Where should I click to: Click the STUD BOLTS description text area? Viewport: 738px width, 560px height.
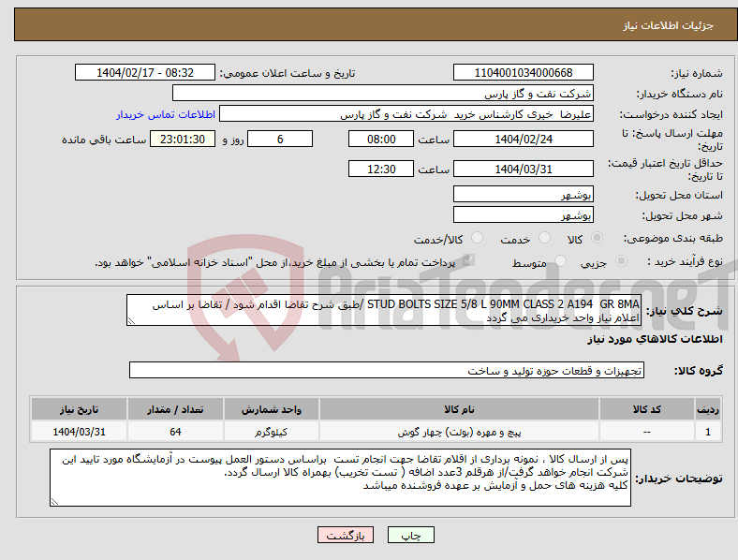384,310
